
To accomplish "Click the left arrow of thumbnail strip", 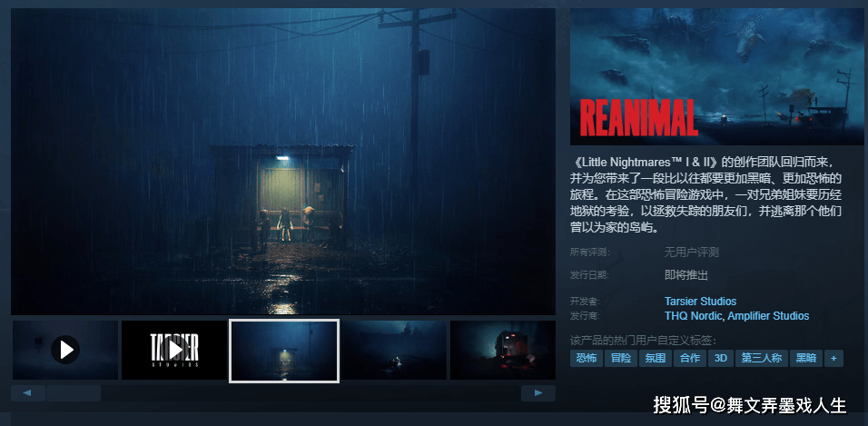I will [x=27, y=393].
